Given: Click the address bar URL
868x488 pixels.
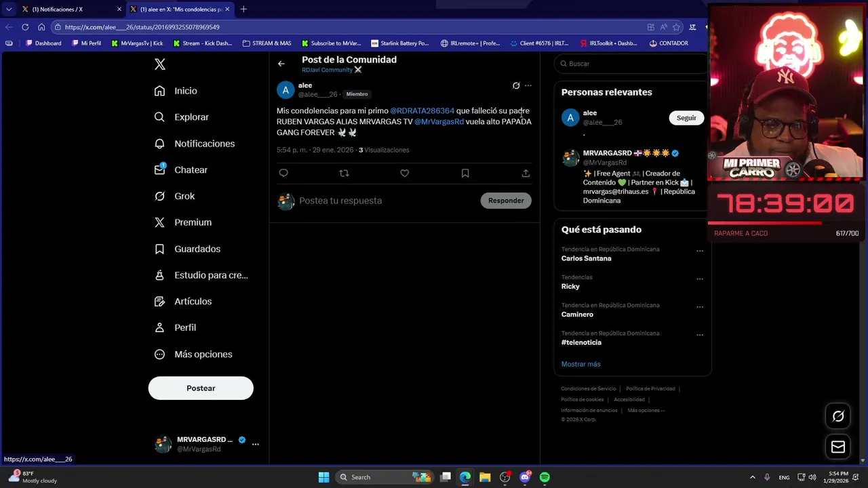Looking at the screenshot, I should (142, 27).
